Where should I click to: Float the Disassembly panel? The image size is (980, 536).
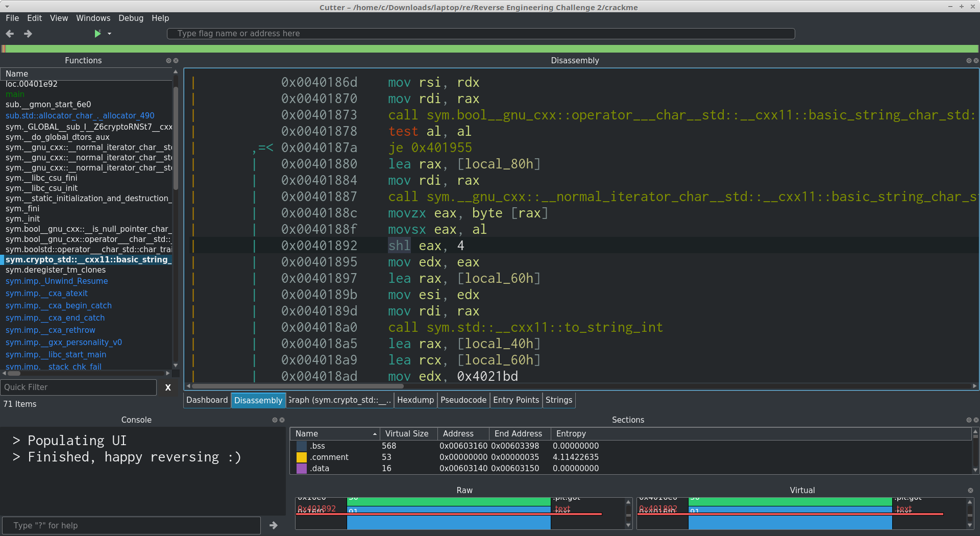tap(969, 61)
